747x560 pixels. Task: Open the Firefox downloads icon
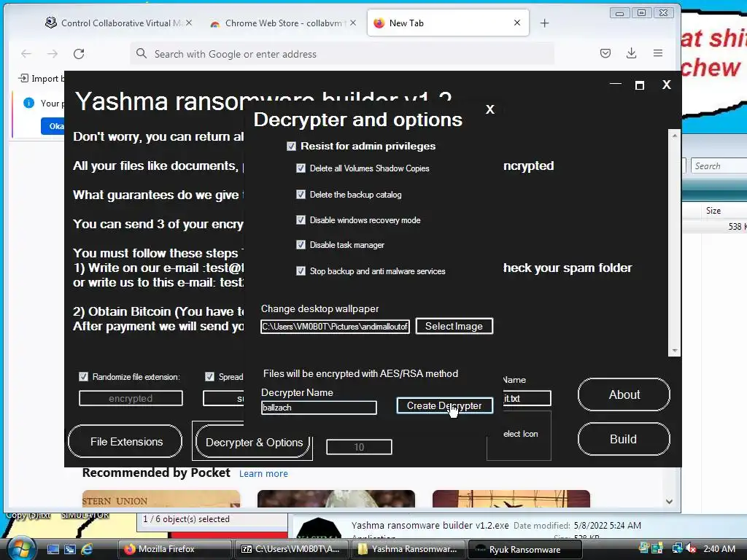coord(631,53)
